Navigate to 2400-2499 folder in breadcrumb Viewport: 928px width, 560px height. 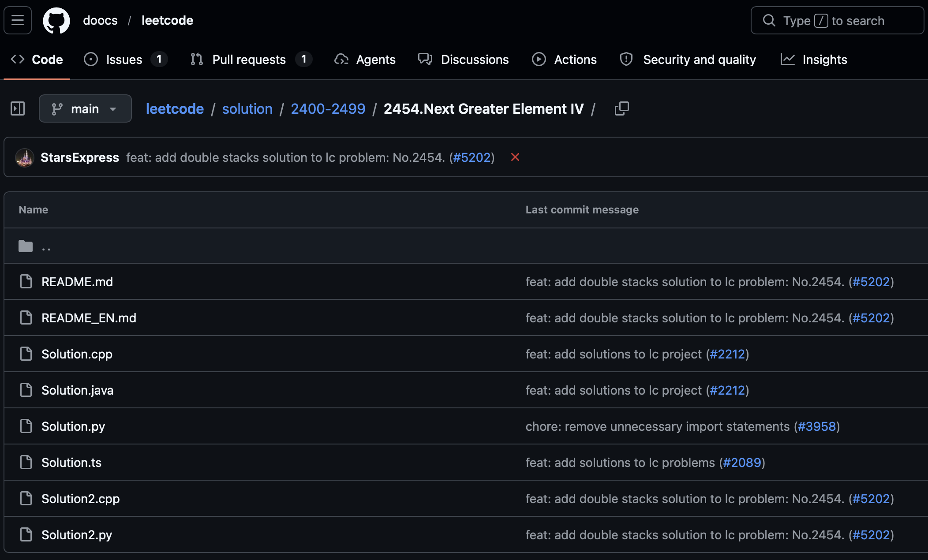click(x=328, y=108)
